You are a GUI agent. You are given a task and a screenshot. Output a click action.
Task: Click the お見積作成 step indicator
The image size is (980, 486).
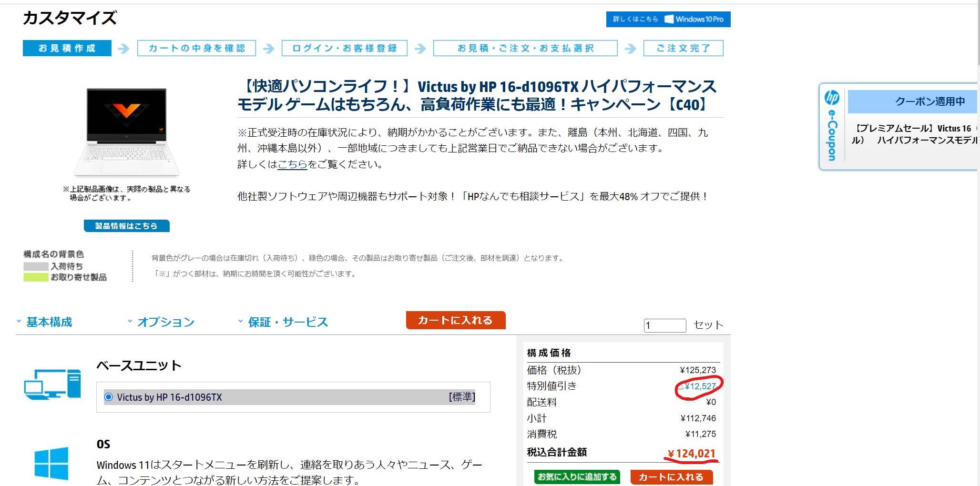[67, 48]
